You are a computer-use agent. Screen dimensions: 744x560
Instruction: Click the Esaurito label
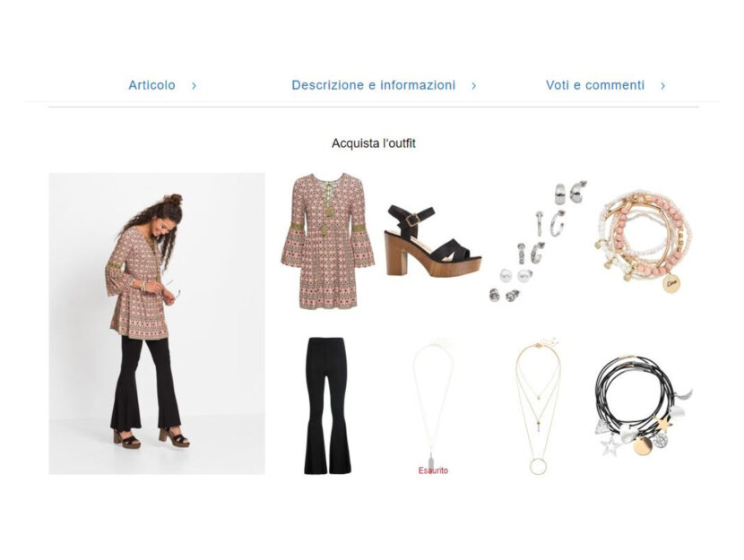(433, 470)
